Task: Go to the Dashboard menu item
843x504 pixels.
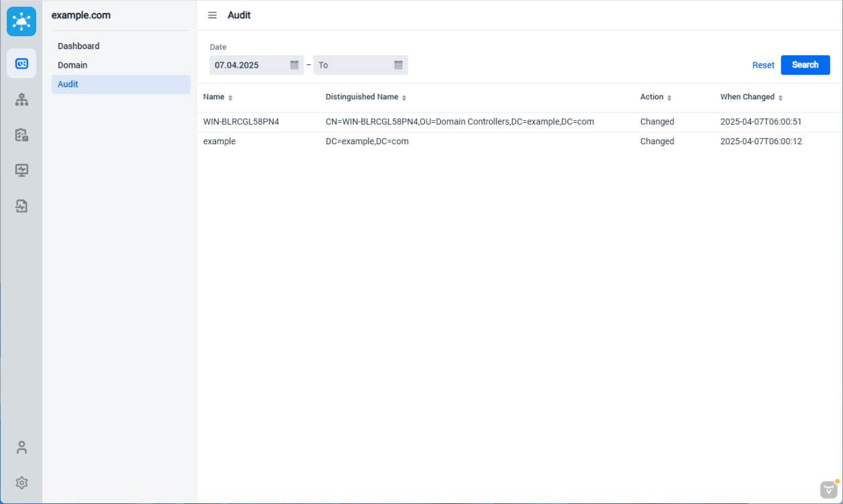Action: (x=79, y=46)
